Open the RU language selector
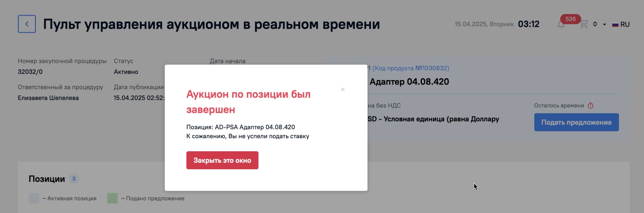Screen dimensions: 644x213 [621, 24]
